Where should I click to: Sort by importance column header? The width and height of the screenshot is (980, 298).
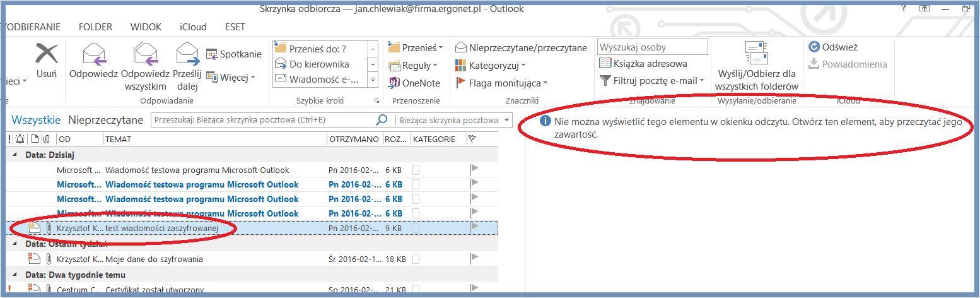click(10, 139)
